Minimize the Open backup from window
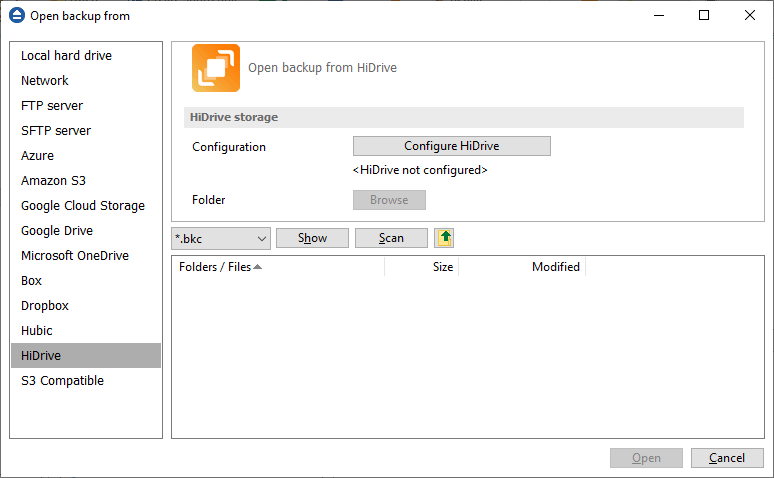 tap(659, 15)
